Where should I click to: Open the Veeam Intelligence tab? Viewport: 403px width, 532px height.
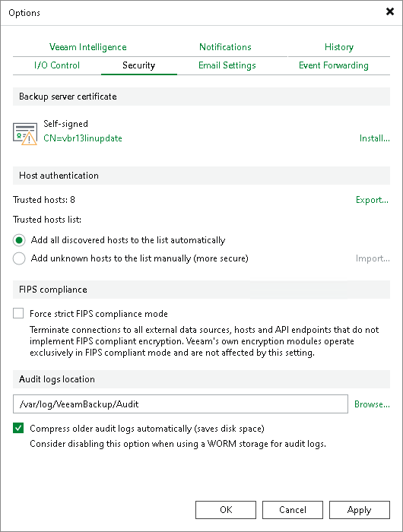88,47
